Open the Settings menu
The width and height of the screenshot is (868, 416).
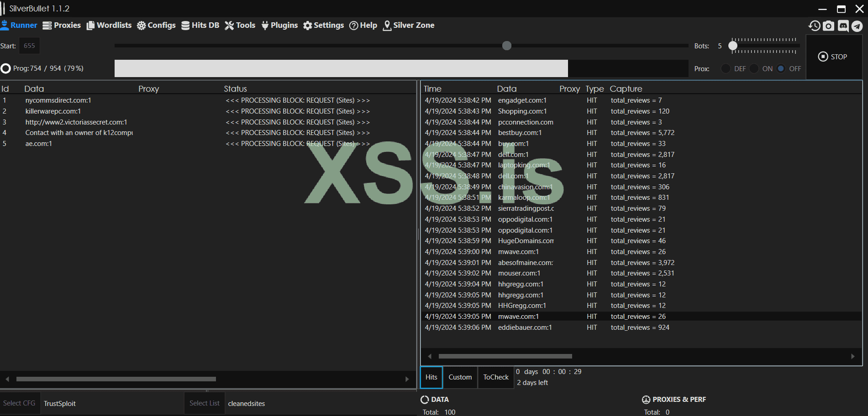point(324,25)
